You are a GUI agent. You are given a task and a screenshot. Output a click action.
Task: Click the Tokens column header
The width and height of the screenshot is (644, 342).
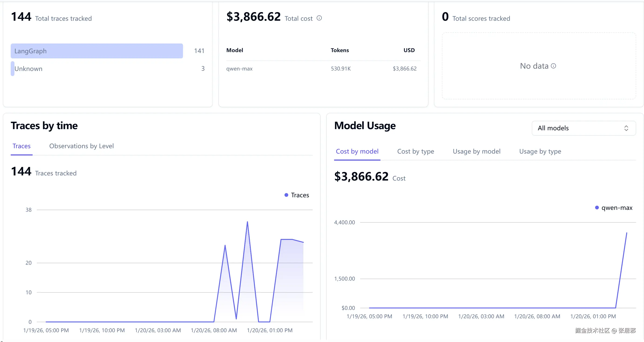[x=339, y=50]
